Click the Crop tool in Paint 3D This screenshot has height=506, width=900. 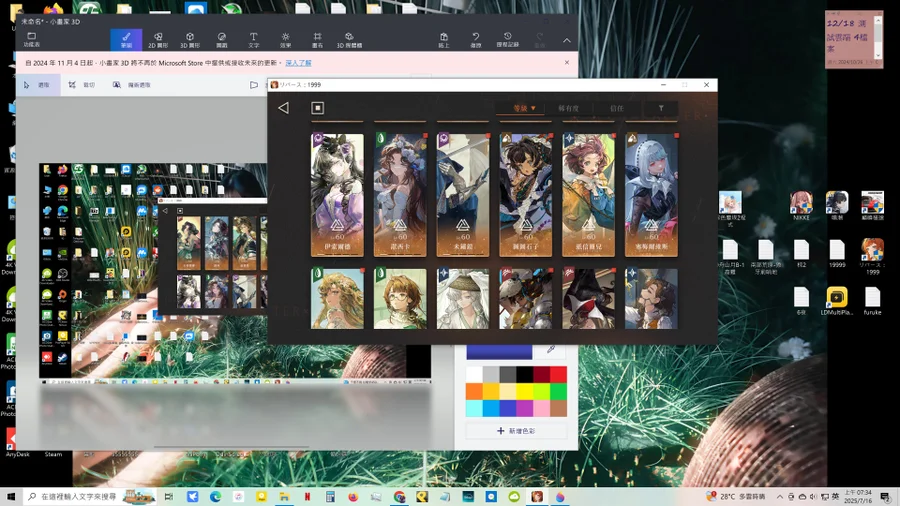[82, 85]
